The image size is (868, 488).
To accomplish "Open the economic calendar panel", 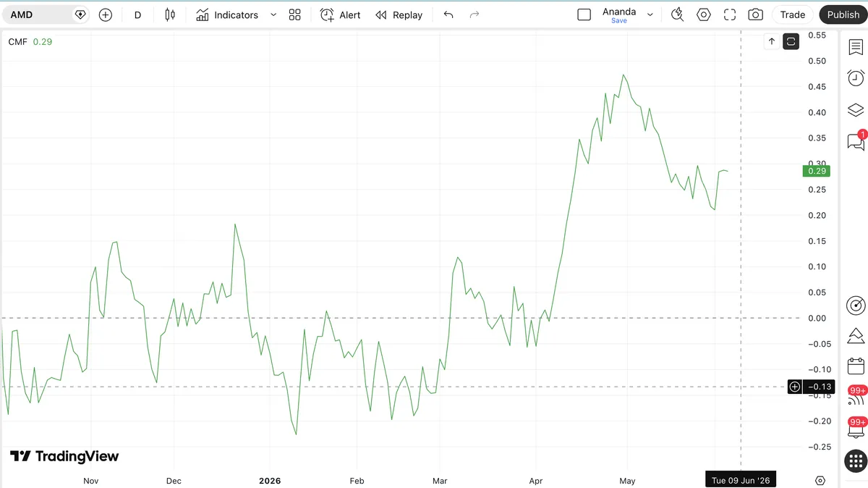I will point(856,366).
